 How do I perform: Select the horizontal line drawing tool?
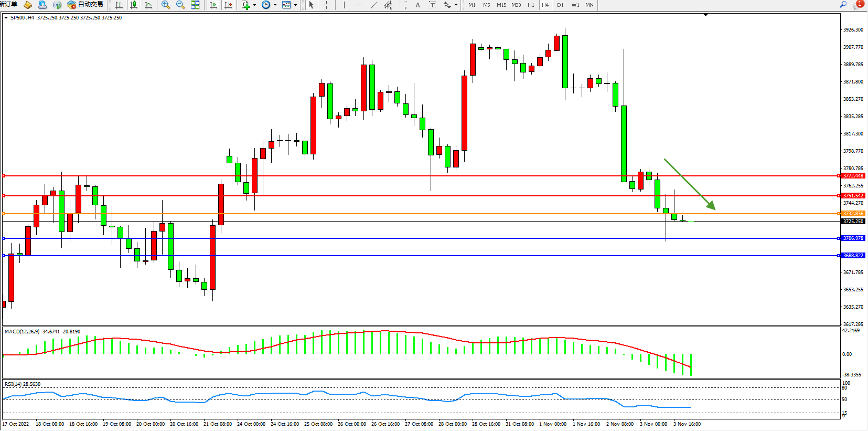[x=359, y=5]
